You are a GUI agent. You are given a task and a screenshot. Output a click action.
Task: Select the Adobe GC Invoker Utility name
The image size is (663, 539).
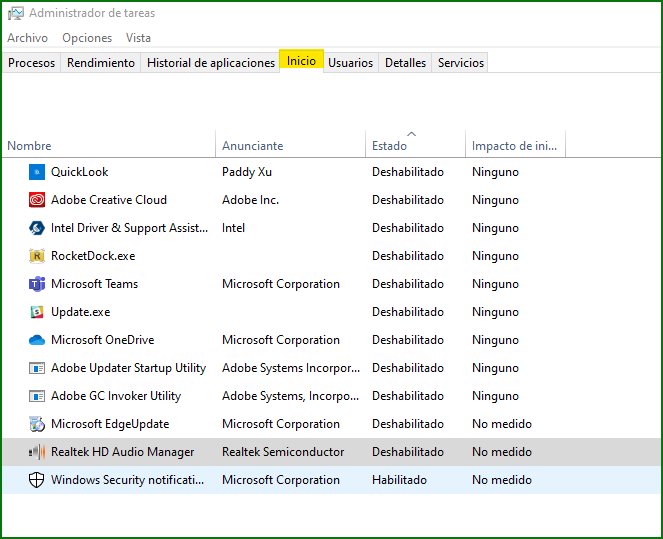pyautogui.click(x=116, y=396)
